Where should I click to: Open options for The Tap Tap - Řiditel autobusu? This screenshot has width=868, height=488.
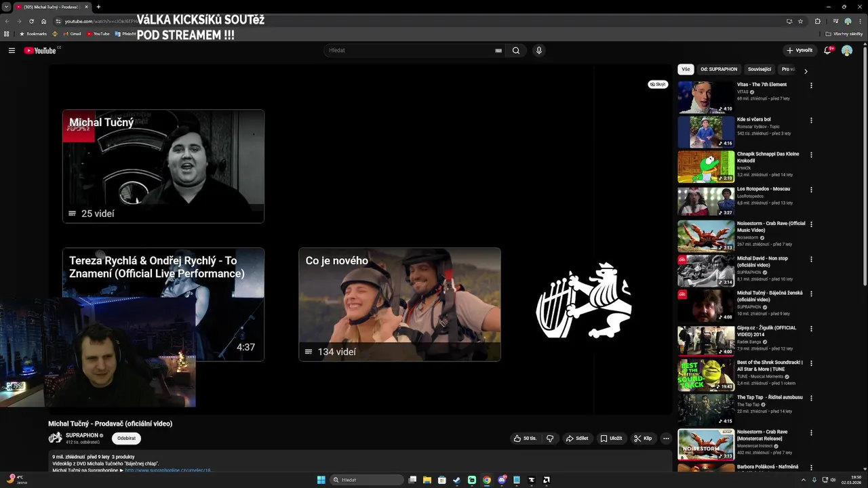pos(811,398)
